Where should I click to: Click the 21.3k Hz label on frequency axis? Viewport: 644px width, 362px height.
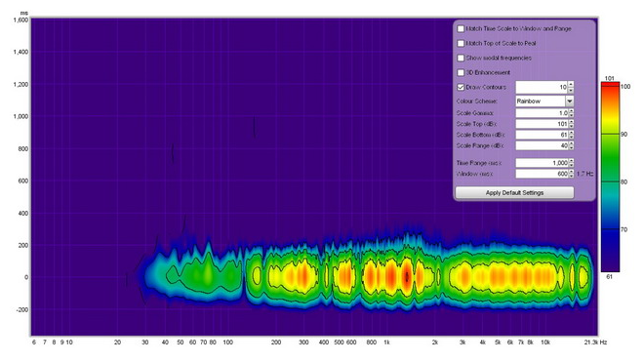tap(595, 342)
